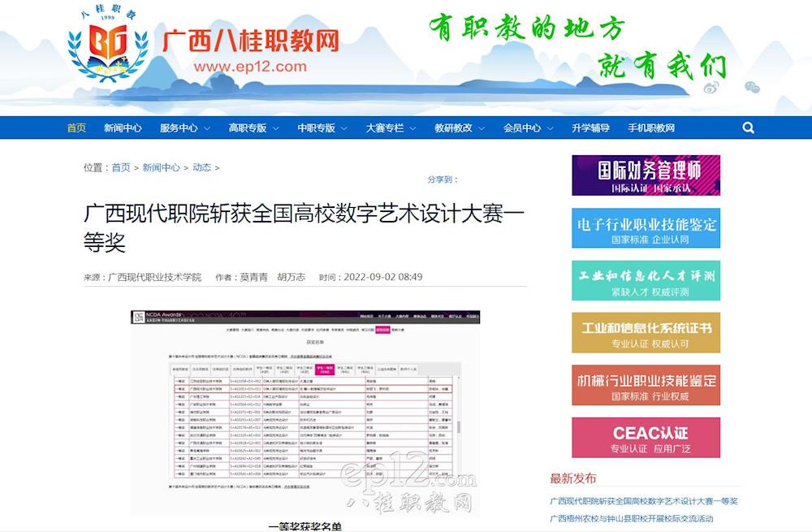Expand the 服务中心 dropdown menu

pyautogui.click(x=184, y=128)
